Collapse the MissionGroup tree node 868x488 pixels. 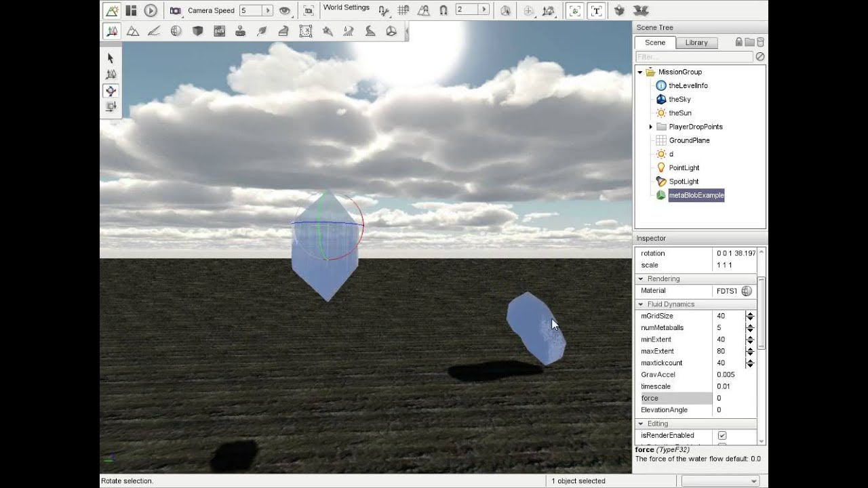(x=639, y=72)
